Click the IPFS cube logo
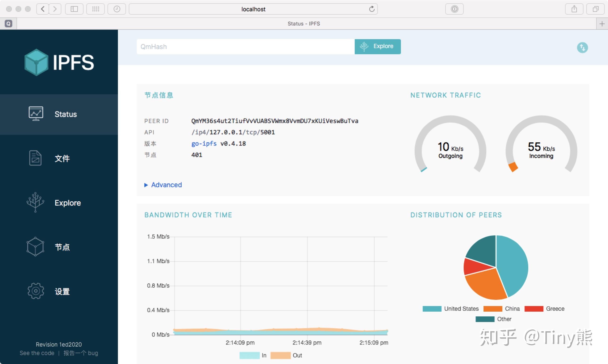This screenshot has width=608, height=364. (36, 62)
